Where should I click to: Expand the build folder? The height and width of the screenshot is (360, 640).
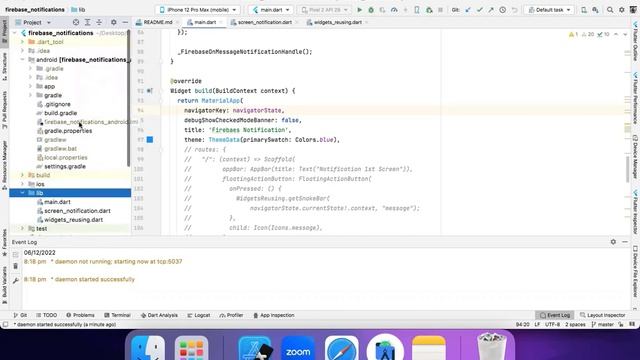pos(22,175)
